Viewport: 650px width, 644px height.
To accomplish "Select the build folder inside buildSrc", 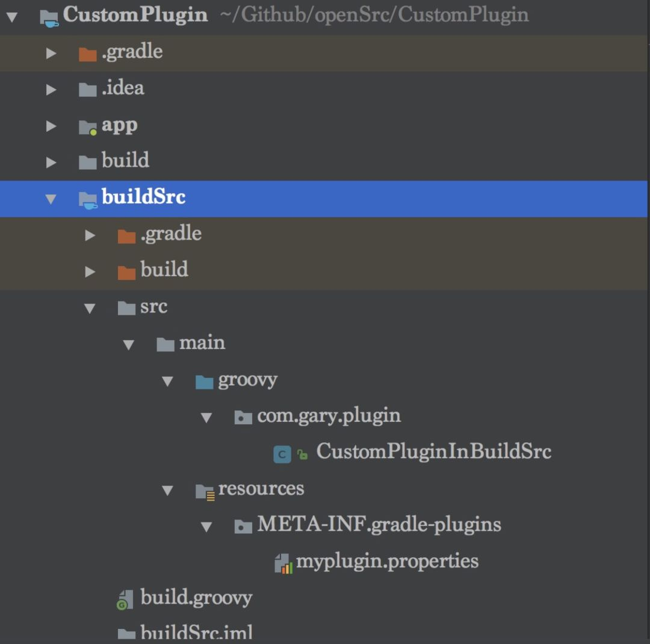I will 323,270.
